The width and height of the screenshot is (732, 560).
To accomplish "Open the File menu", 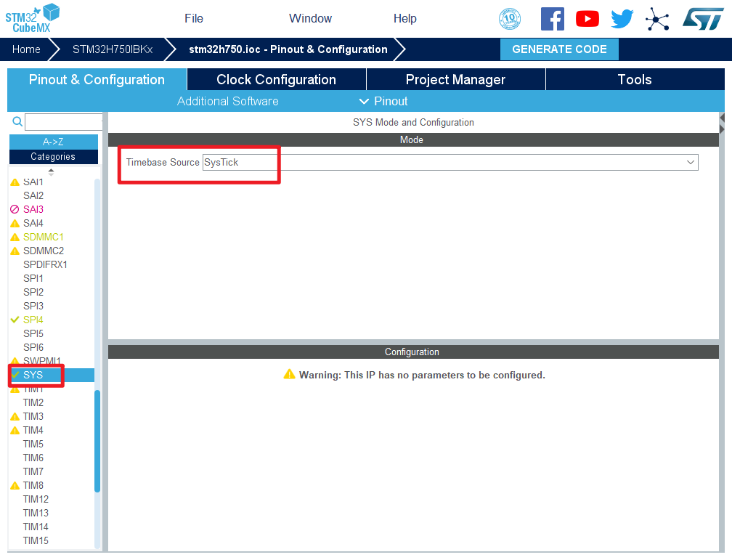I will tap(194, 19).
